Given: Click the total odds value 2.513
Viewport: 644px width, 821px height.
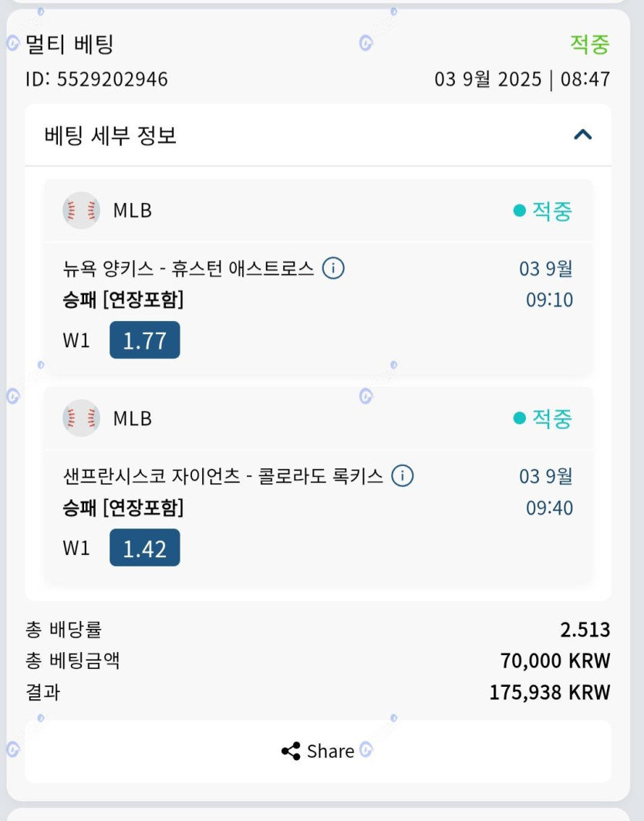Looking at the screenshot, I should (x=585, y=630).
